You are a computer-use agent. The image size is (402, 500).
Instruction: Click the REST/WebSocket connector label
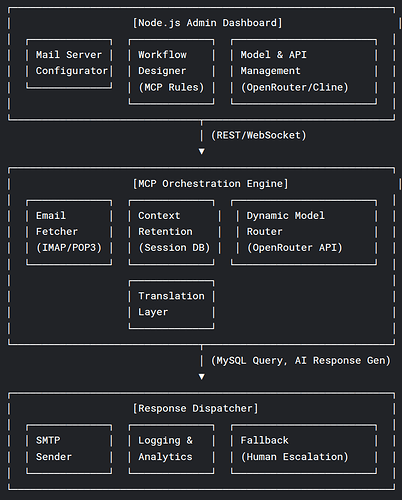259,135
